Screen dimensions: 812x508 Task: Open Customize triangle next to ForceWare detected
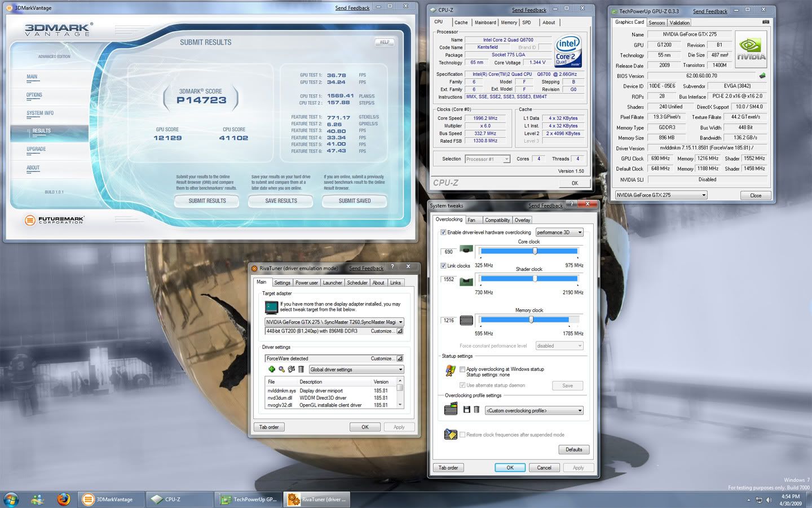tap(400, 358)
